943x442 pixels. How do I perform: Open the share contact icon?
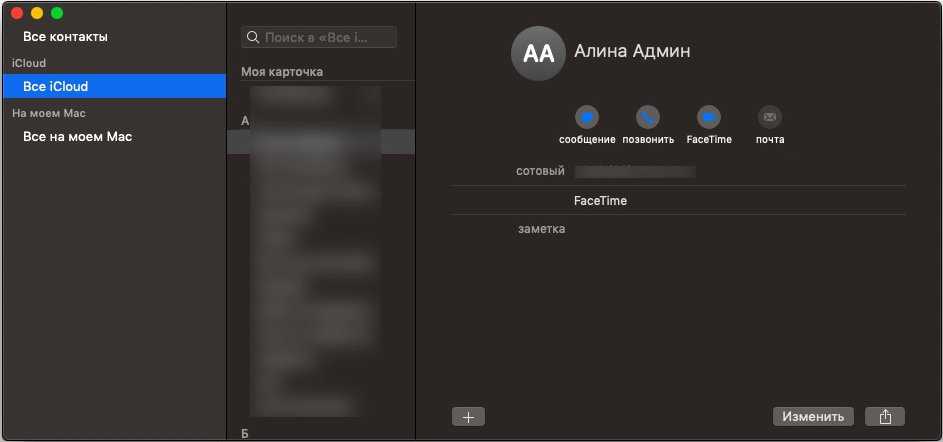point(885,417)
